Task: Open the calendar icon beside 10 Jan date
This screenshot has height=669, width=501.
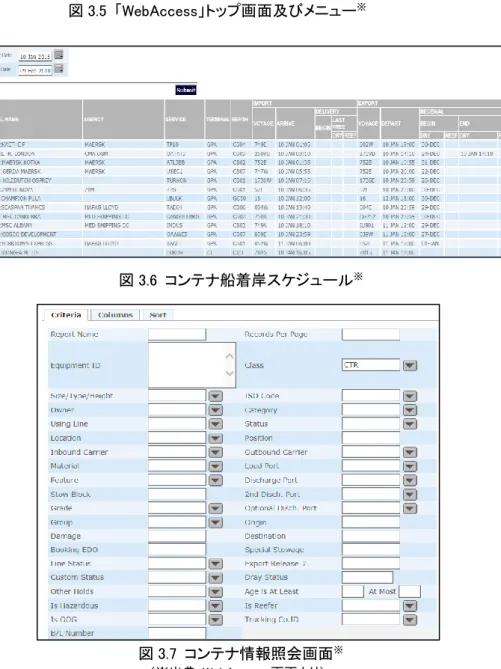Action: pos(58,55)
